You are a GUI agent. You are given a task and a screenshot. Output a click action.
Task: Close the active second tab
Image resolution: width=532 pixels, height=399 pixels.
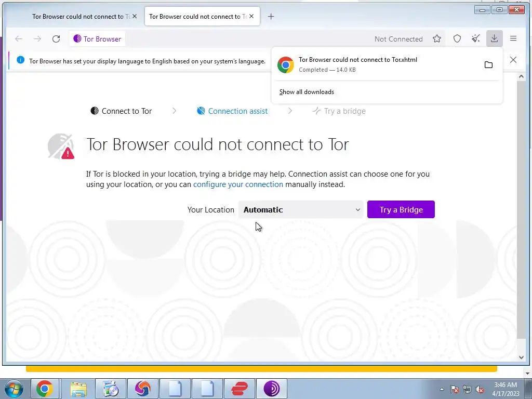tap(251, 16)
